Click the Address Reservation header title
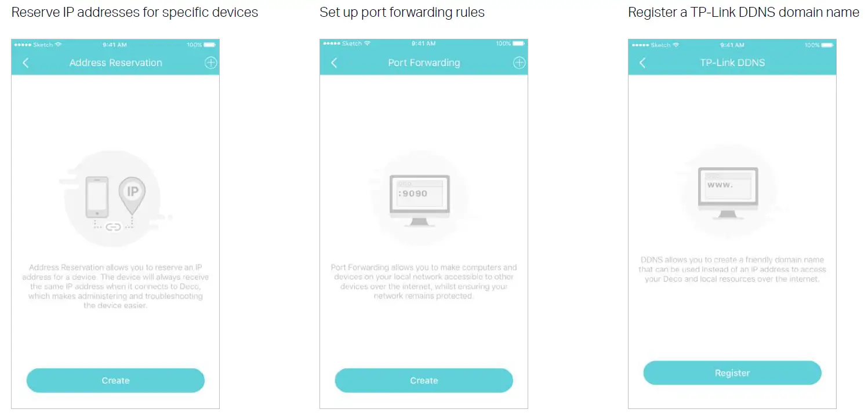This screenshot has height=420, width=868. pyautogui.click(x=115, y=63)
